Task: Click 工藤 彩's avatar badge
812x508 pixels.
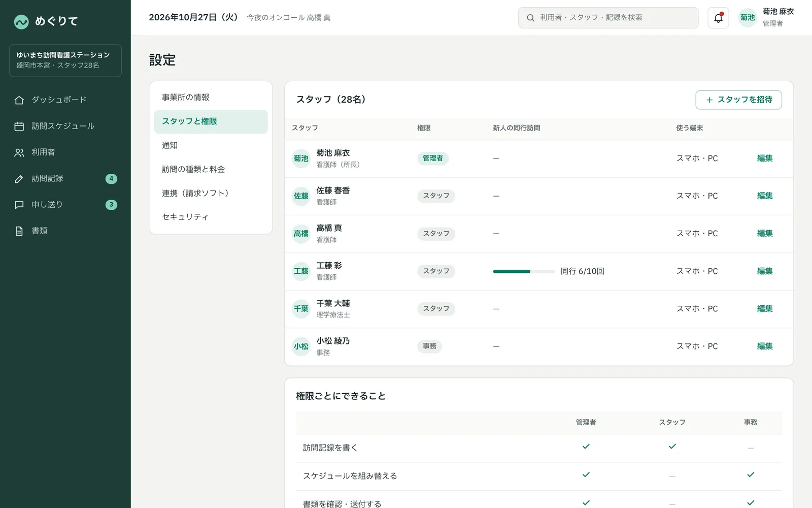Action: 301,271
